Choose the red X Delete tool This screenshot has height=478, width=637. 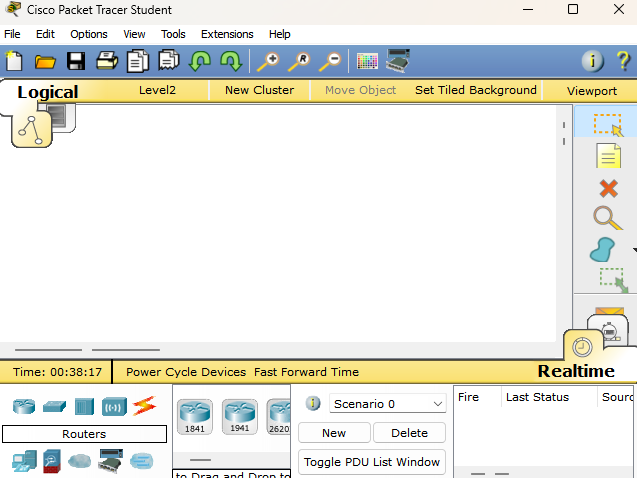[x=609, y=188]
